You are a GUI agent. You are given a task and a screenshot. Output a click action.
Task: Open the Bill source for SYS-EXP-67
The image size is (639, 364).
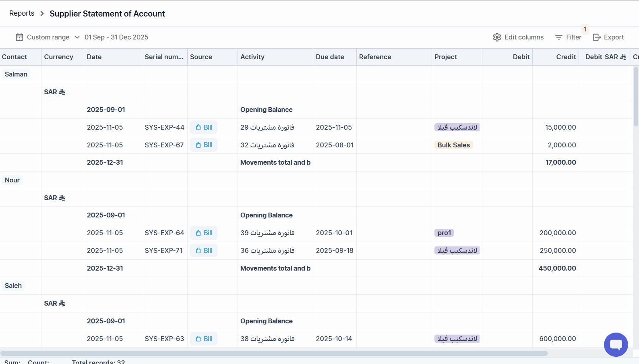click(204, 145)
